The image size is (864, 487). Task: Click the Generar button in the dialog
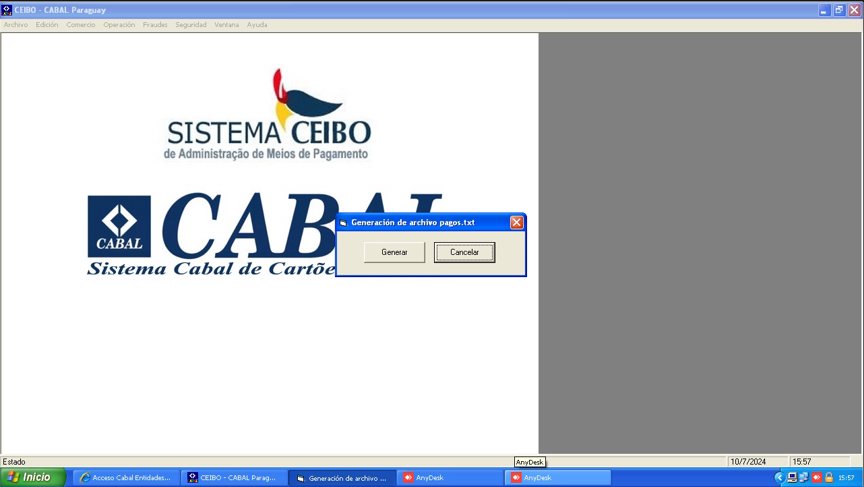pyautogui.click(x=394, y=252)
